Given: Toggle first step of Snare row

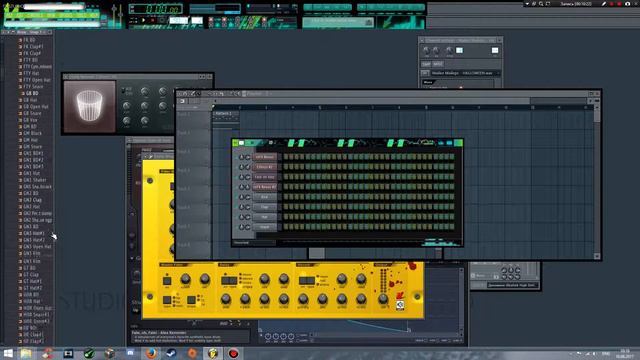Looking at the screenshot, I should (x=286, y=227).
